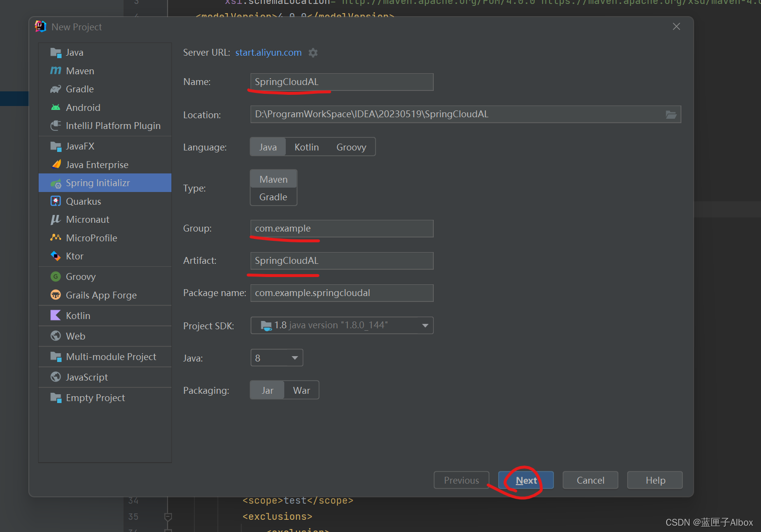Click the Gradle elephant icon
761x532 pixels.
56,89
